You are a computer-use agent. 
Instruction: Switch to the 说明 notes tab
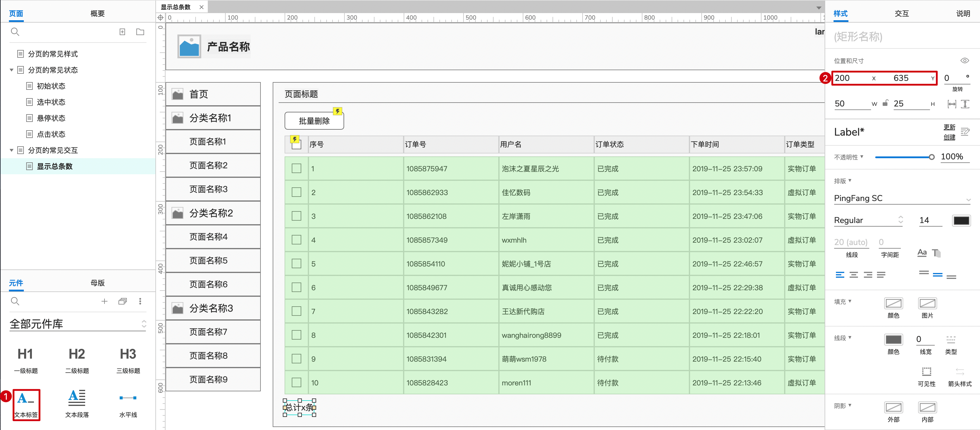963,14
